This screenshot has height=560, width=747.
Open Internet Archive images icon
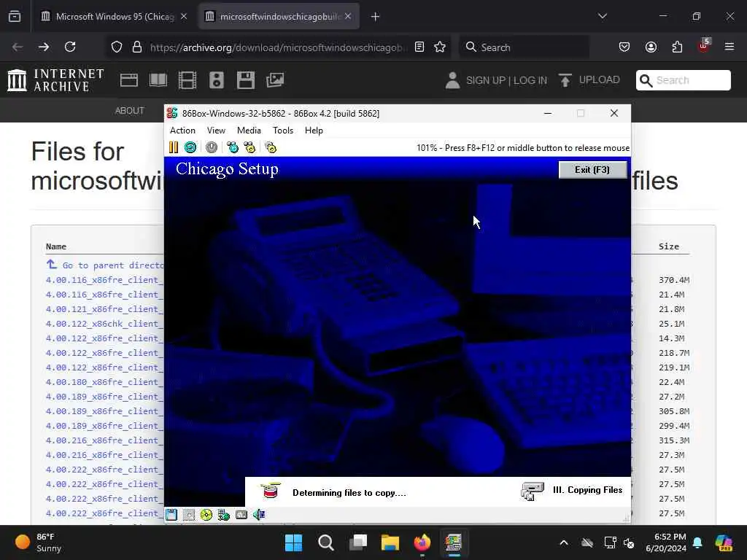pos(275,80)
